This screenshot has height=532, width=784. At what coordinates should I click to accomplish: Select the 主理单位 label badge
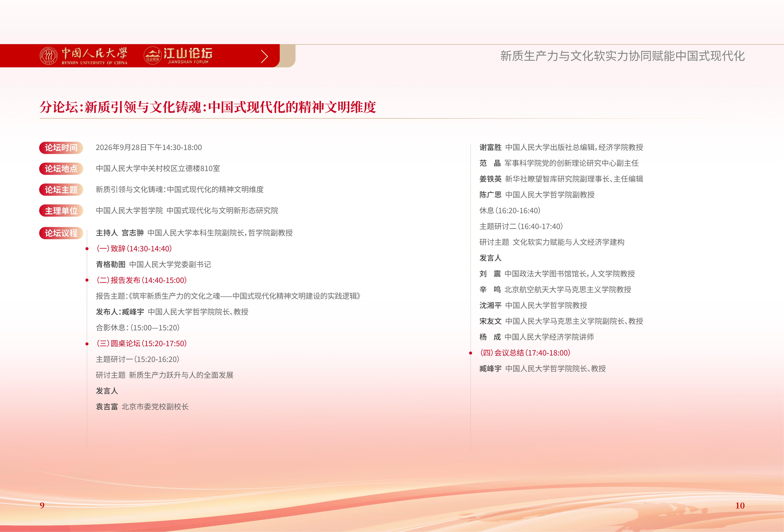point(61,211)
